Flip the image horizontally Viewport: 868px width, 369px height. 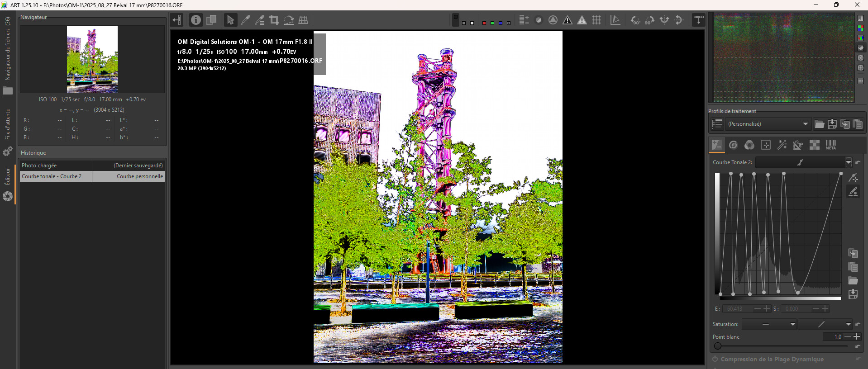[664, 20]
